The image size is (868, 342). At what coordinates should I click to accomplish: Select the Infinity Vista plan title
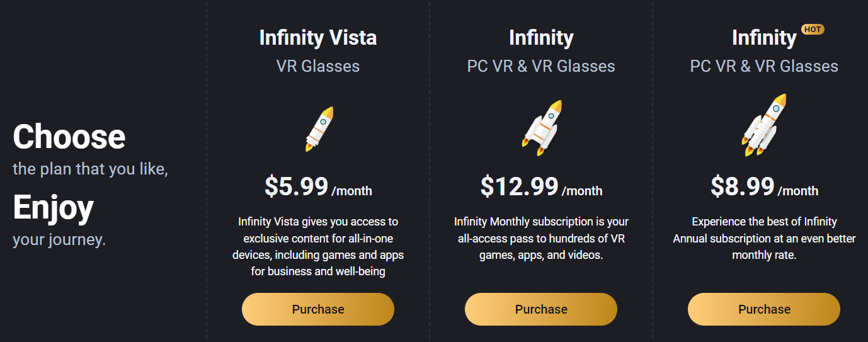(x=318, y=38)
